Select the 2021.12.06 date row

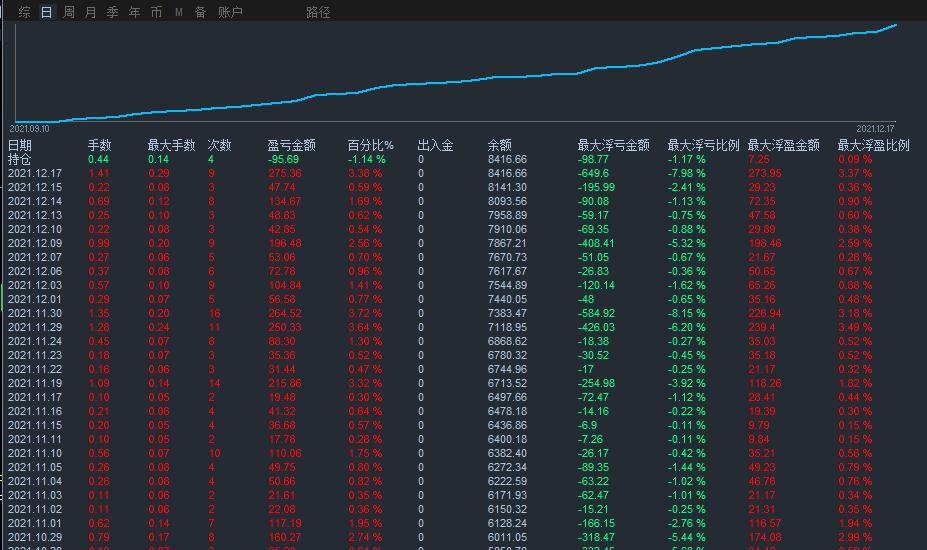click(35, 271)
